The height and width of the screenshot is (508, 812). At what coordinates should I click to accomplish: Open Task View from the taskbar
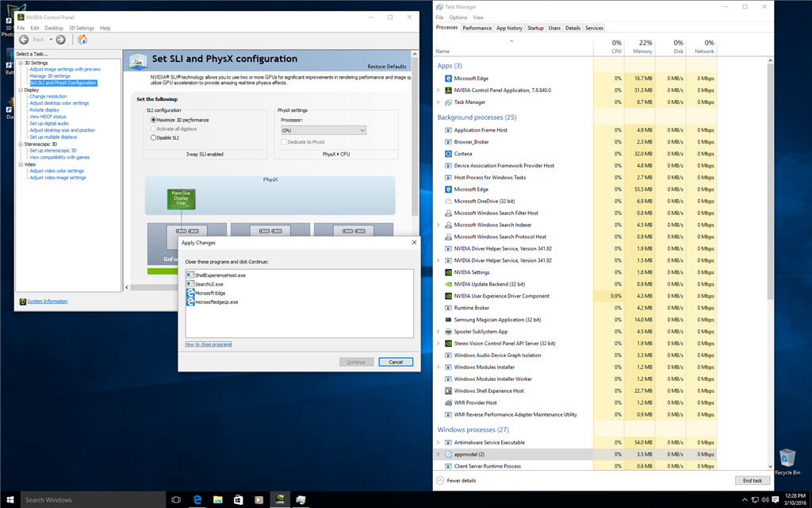coord(176,500)
